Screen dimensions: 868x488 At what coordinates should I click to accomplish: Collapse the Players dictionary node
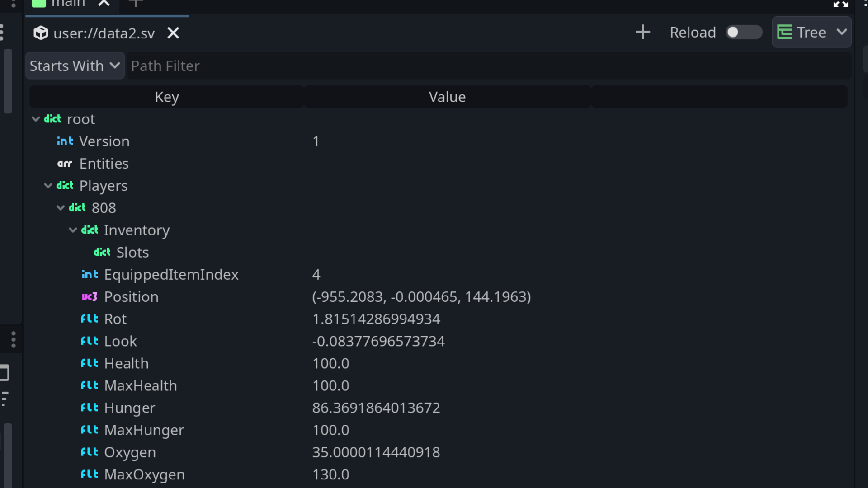click(48, 186)
